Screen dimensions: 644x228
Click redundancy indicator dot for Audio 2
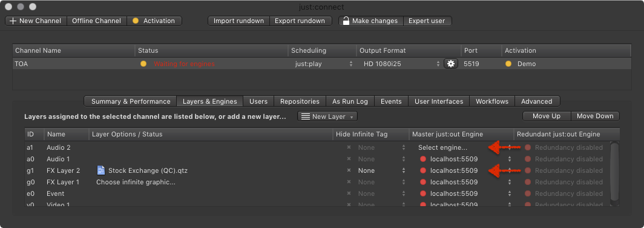(528, 147)
